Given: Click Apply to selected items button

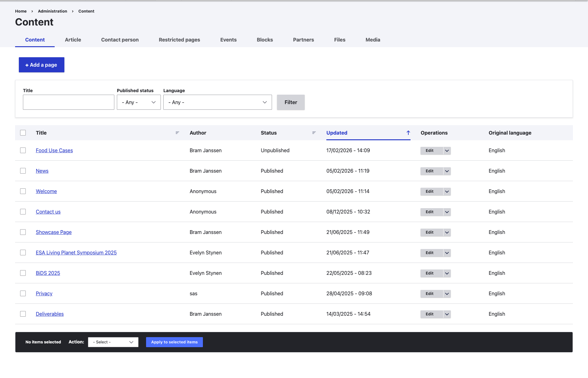Looking at the screenshot, I should (x=174, y=342).
